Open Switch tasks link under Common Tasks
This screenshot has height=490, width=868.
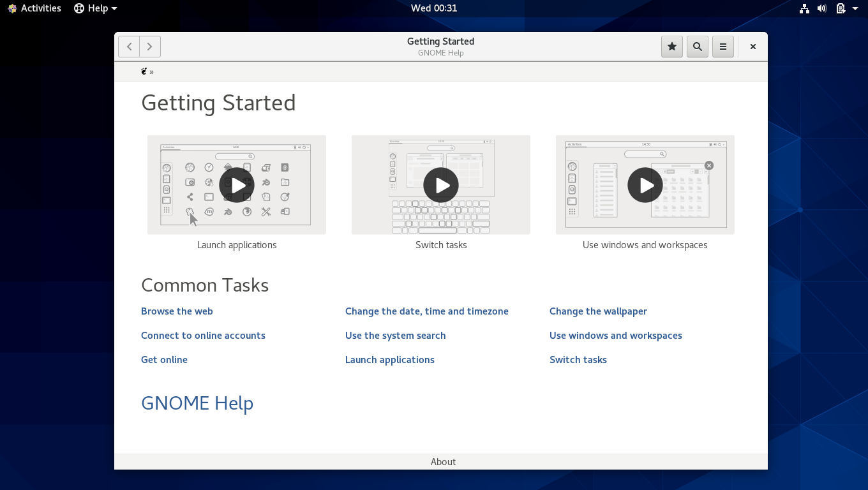click(x=578, y=360)
